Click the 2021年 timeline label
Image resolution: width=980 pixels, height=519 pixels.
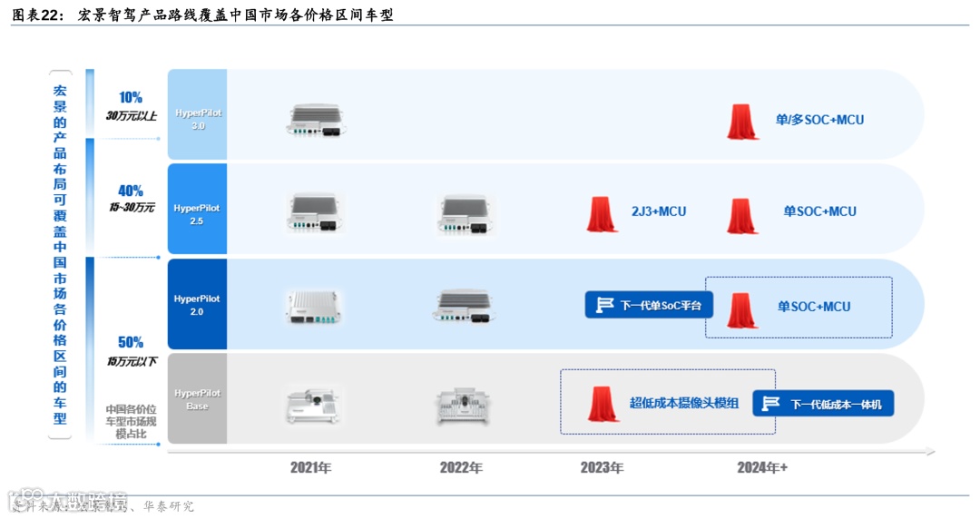pyautogui.click(x=310, y=467)
